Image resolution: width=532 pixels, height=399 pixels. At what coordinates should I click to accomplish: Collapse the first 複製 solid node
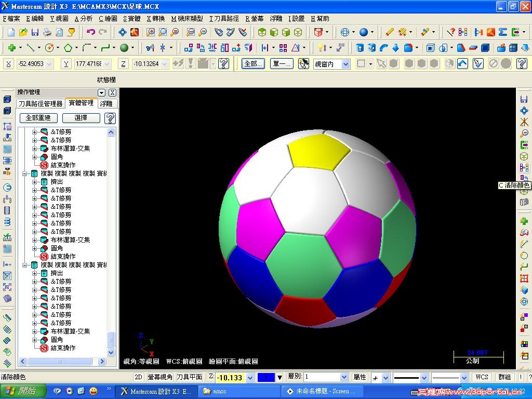click(x=25, y=174)
